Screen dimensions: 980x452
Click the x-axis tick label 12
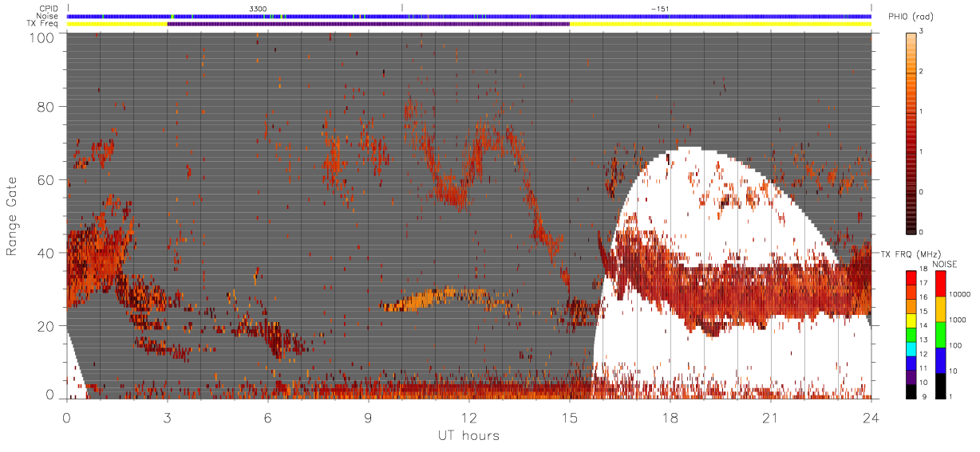(x=468, y=419)
